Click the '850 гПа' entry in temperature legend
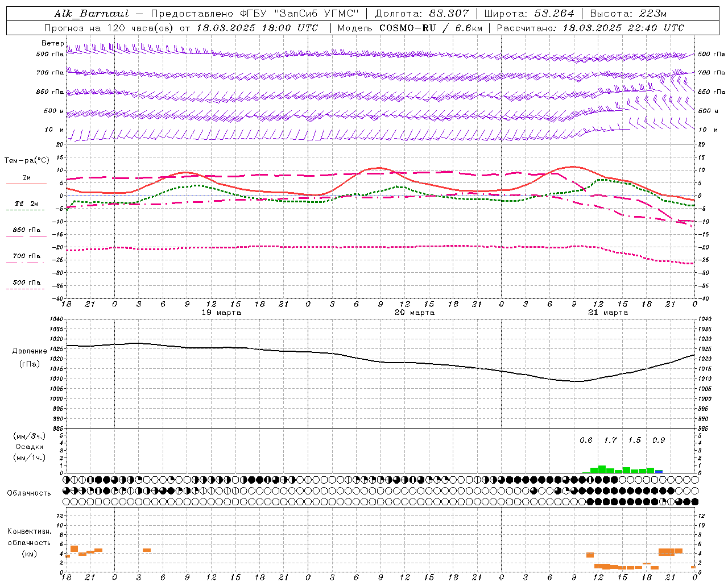This screenshot has width=728, height=582. (27, 230)
